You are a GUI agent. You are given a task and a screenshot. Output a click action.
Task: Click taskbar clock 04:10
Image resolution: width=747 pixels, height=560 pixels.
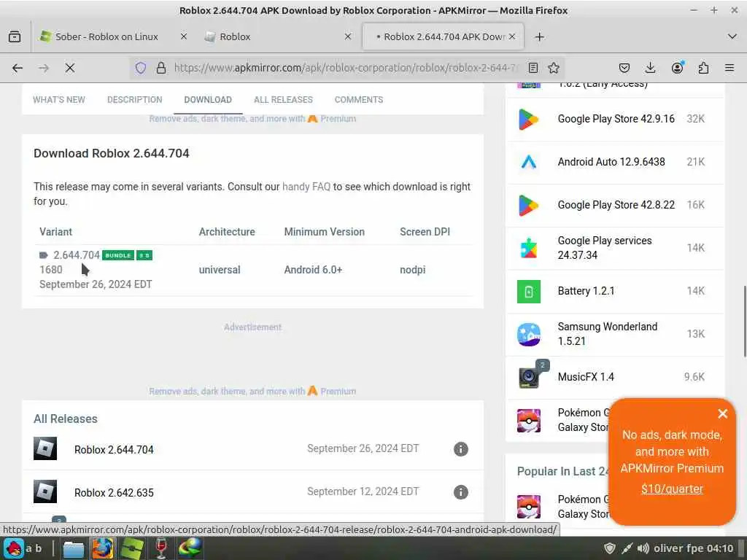pos(720,548)
